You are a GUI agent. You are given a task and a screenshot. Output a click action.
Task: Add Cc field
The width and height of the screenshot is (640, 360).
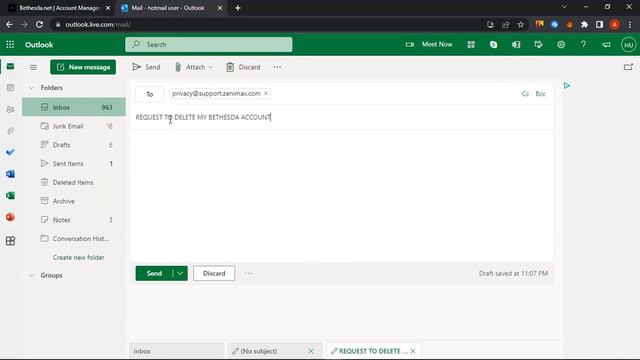(x=525, y=94)
